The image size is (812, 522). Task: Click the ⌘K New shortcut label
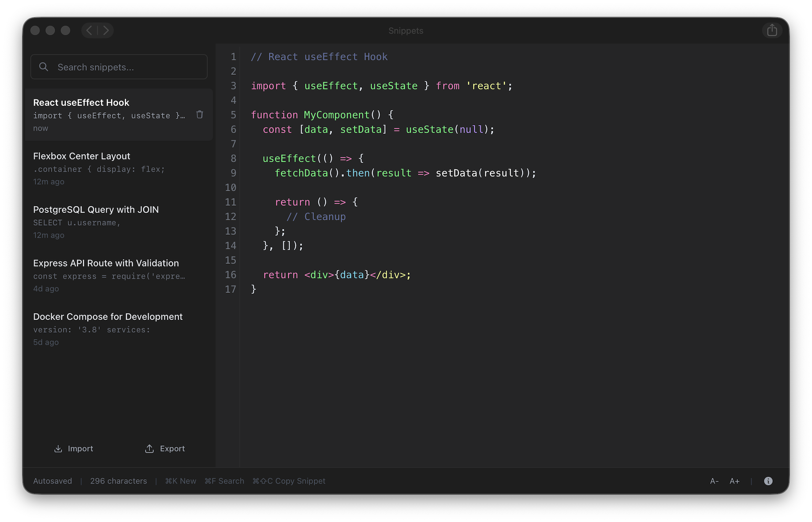pyautogui.click(x=181, y=481)
